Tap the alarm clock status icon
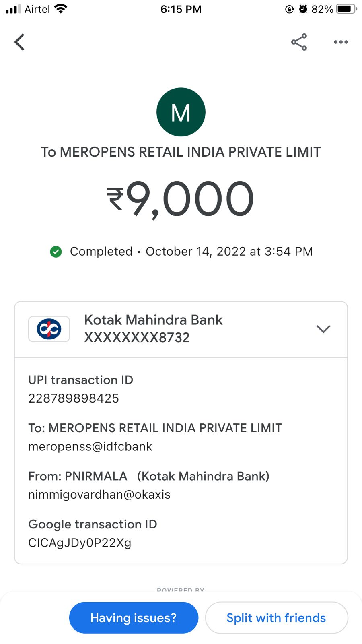The width and height of the screenshot is (362, 644). (303, 9)
